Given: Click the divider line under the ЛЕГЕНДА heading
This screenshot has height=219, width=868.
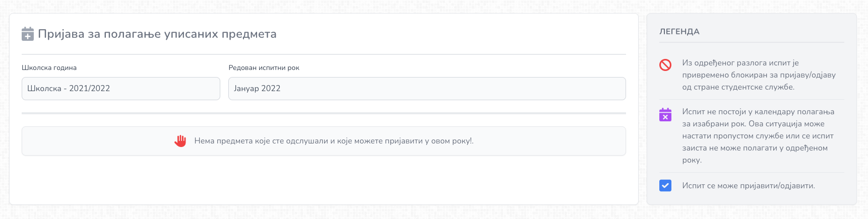Looking at the screenshot, I should 752,42.
